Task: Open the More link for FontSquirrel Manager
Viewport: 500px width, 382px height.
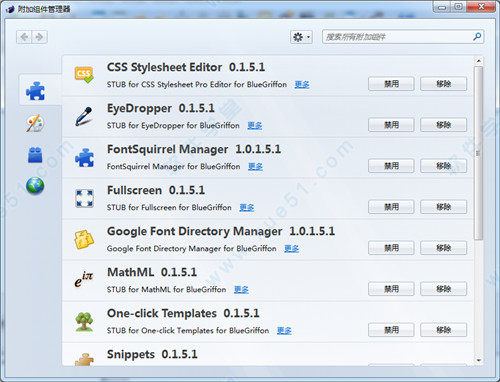Action: (x=255, y=167)
